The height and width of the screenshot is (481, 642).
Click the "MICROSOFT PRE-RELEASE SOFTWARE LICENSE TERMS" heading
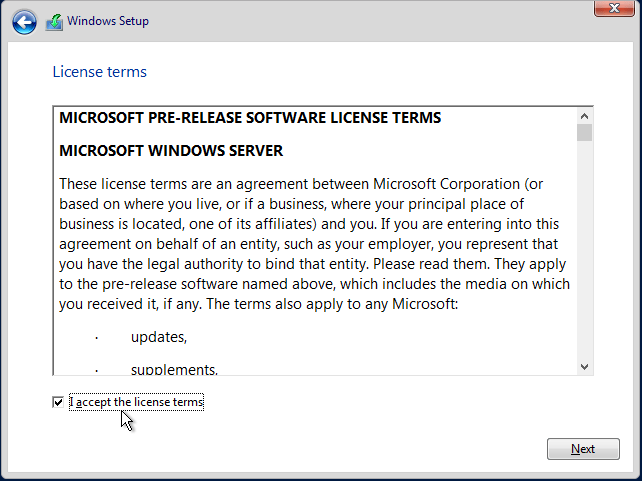(x=250, y=118)
